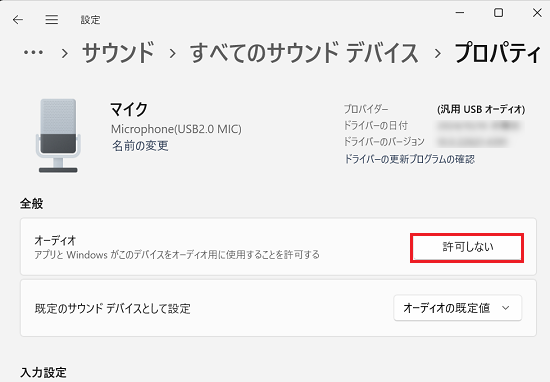This screenshot has width=550, height=382.
Task: Click 許可しない to disallow audio
Action: [x=467, y=248]
